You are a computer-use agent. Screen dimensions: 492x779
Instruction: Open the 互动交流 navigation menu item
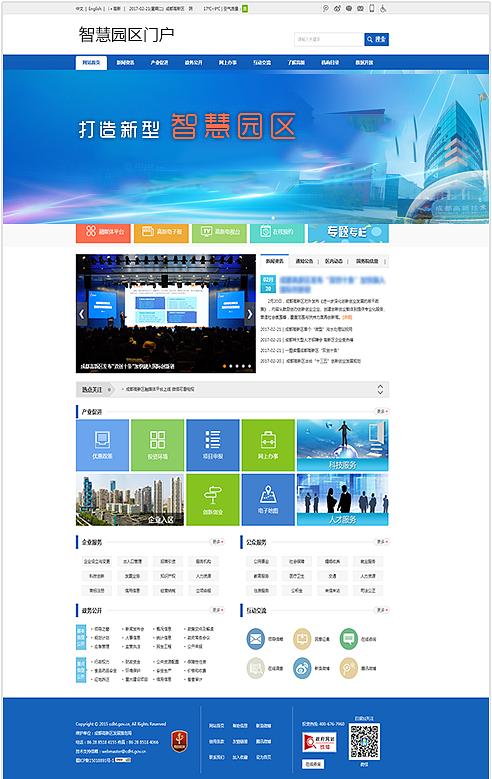pos(262,63)
